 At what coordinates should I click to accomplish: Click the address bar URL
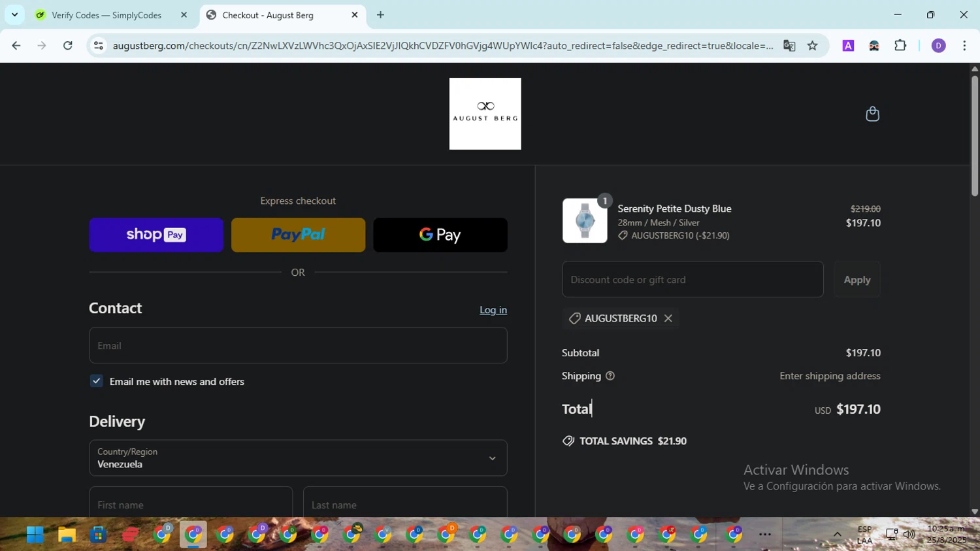(442, 46)
